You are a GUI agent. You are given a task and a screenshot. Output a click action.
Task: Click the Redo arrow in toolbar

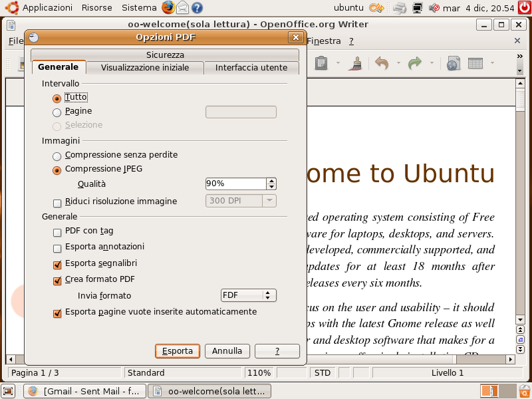point(416,63)
